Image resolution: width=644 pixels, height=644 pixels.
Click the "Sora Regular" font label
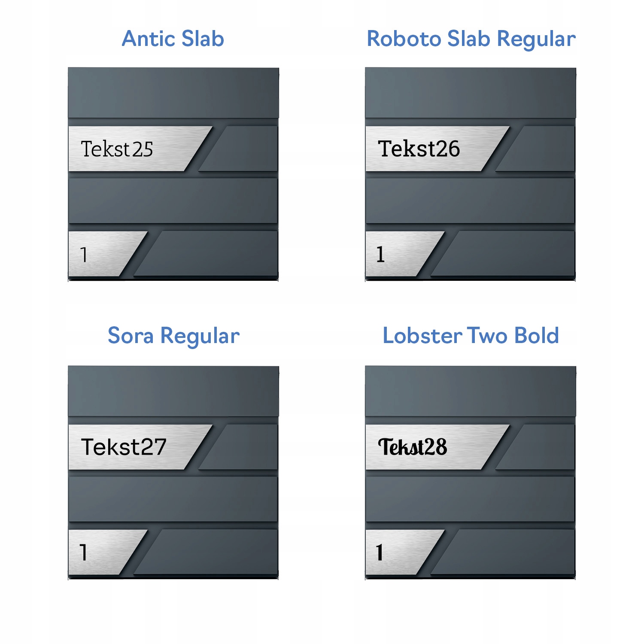point(173,336)
